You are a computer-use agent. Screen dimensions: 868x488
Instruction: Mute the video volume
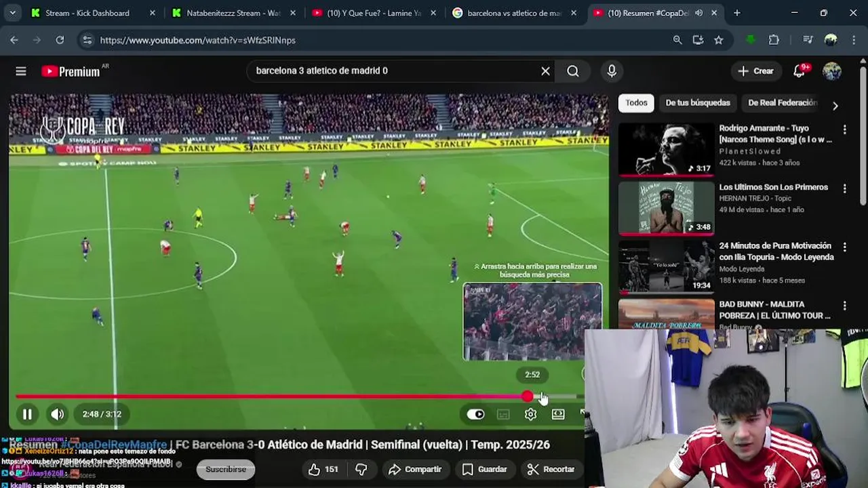click(58, 414)
